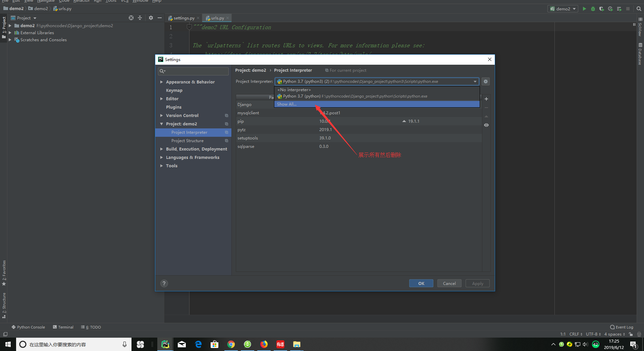Select the setuptools package row
644x351 pixels.
(359, 138)
